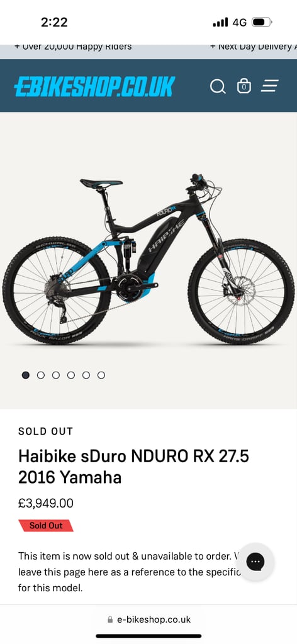Screen dimensions: 297x644
Task: Tap the battery icon in status bar
Action: tap(262, 22)
